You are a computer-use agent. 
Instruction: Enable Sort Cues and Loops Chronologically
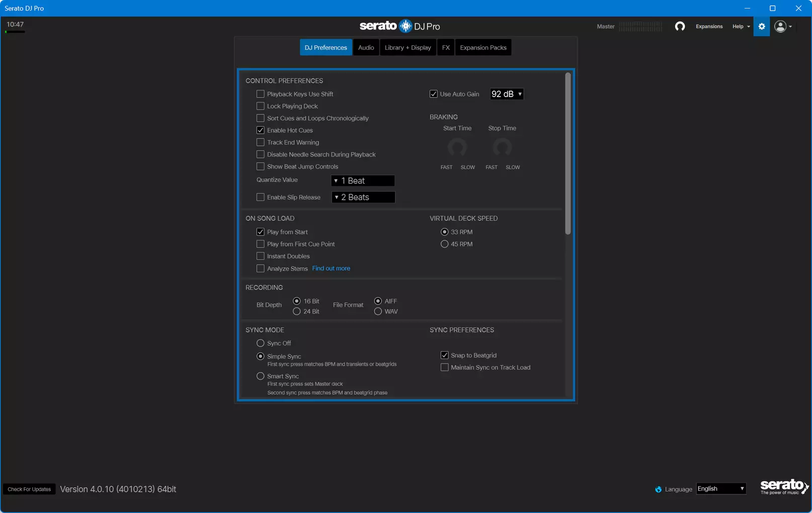point(260,118)
